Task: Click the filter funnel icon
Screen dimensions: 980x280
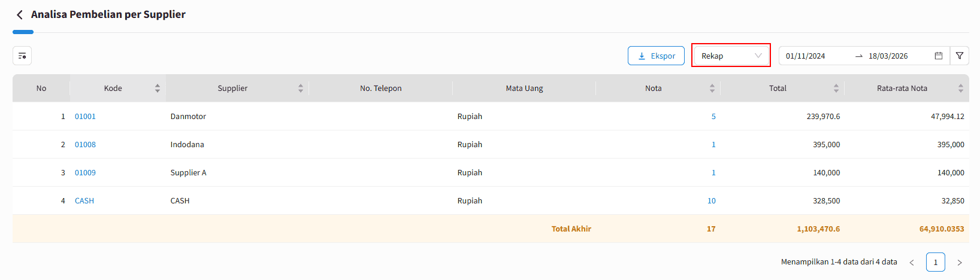Action: pyautogui.click(x=960, y=56)
